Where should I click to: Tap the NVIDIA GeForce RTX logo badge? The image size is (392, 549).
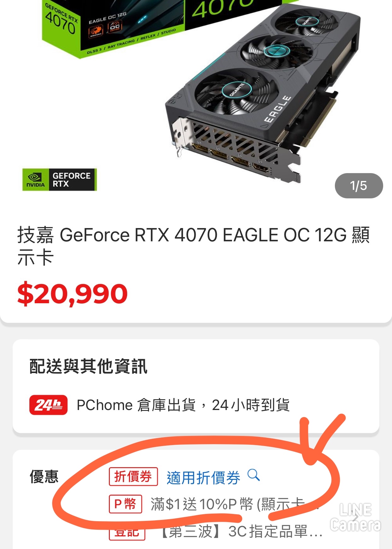pyautogui.click(x=59, y=180)
